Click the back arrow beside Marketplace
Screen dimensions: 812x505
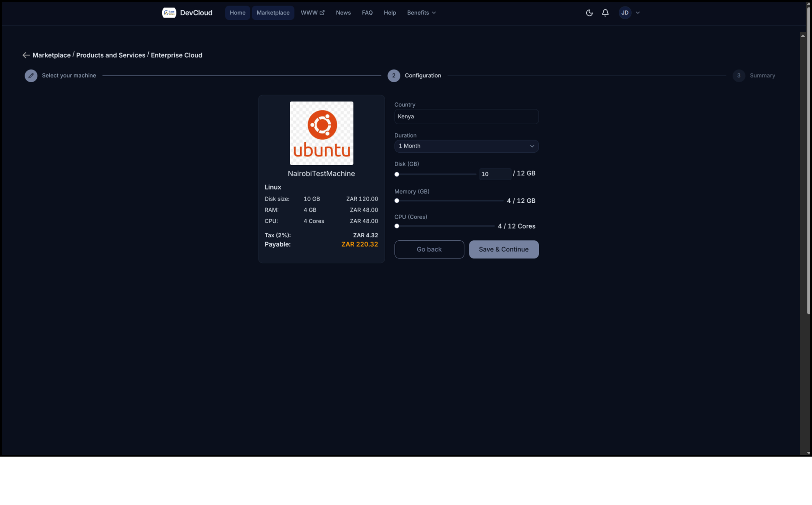[x=26, y=55]
